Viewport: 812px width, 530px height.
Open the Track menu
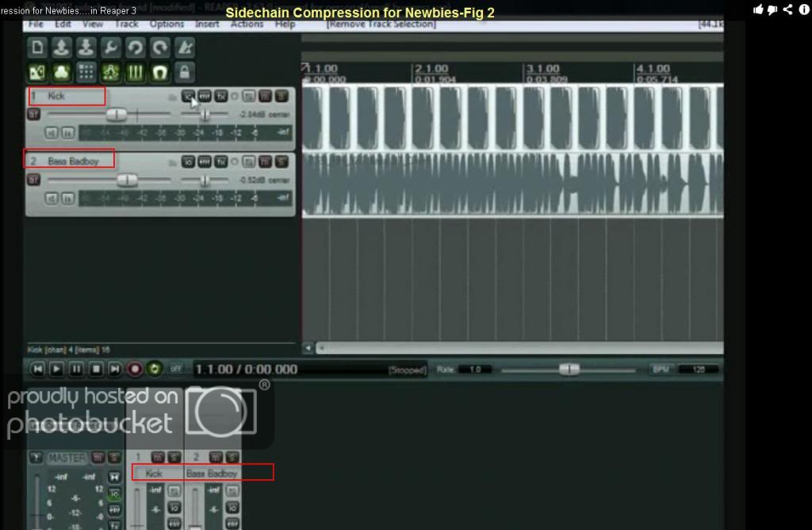126,25
